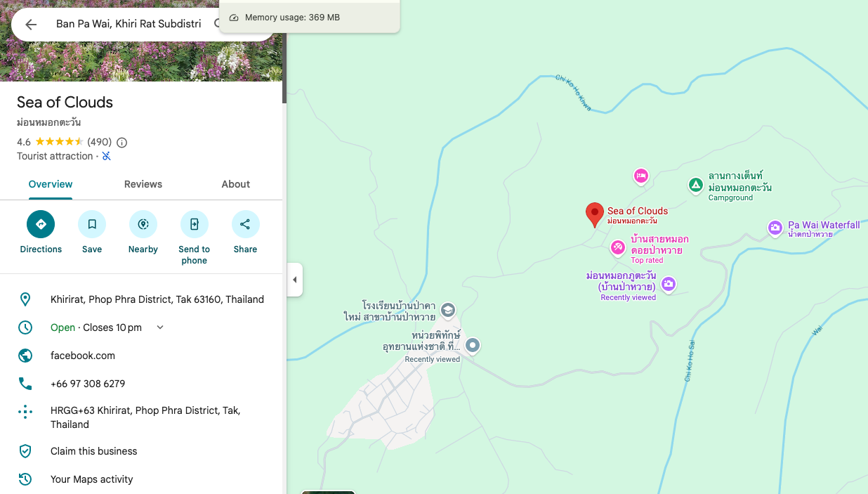Switch to the Reviews tab

pos(143,185)
